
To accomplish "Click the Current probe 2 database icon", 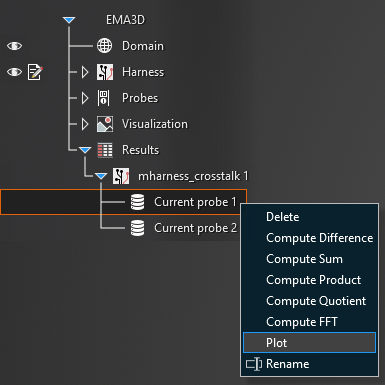I will coord(137,228).
